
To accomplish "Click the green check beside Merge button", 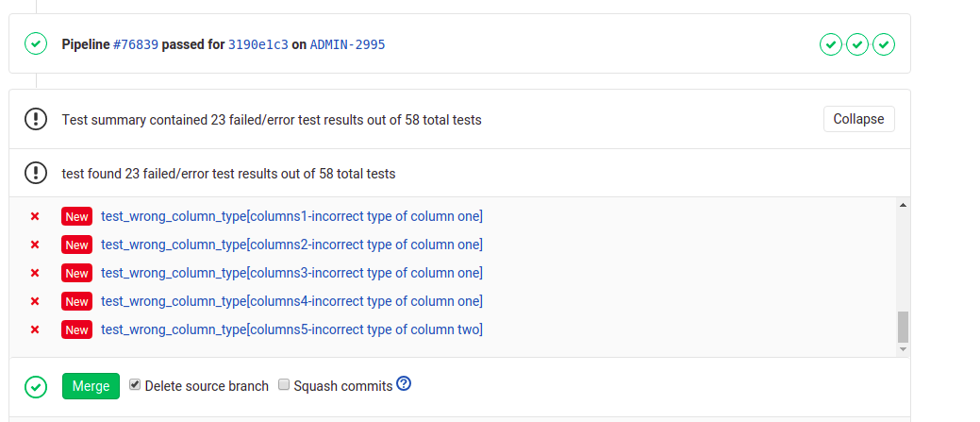I will (x=36, y=386).
